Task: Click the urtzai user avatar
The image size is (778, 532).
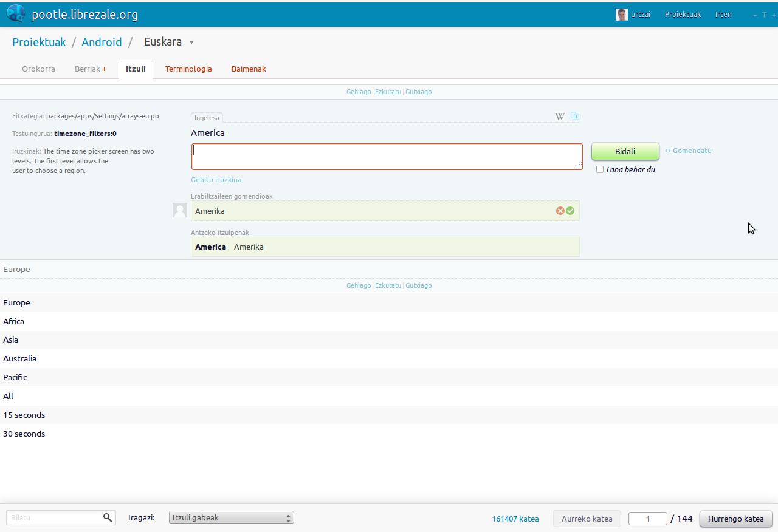Action: pos(621,15)
